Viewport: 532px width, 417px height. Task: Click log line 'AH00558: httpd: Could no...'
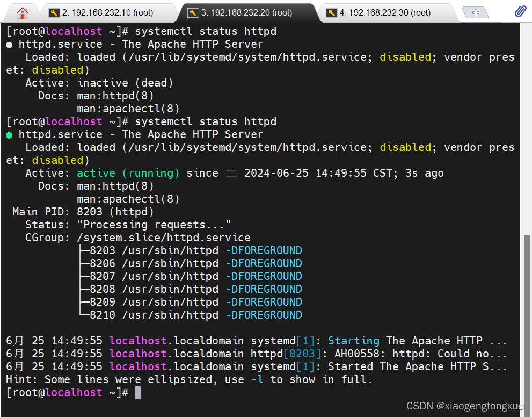click(257, 354)
